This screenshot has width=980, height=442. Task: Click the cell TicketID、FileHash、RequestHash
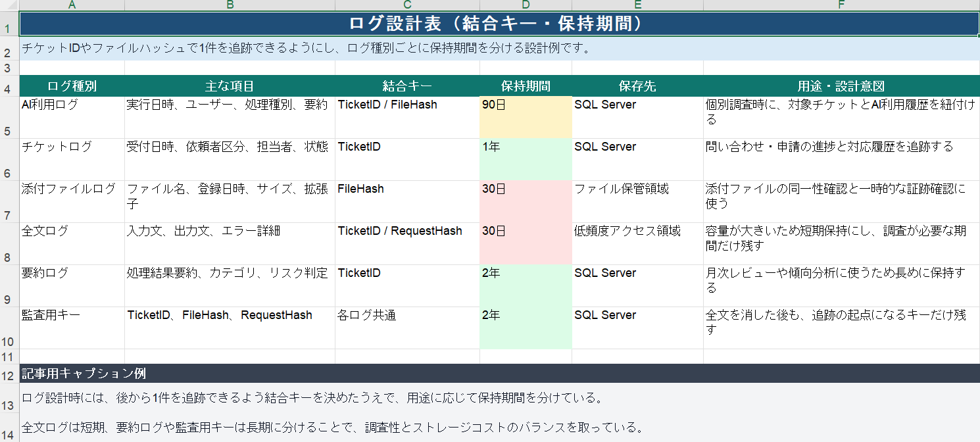(230, 328)
